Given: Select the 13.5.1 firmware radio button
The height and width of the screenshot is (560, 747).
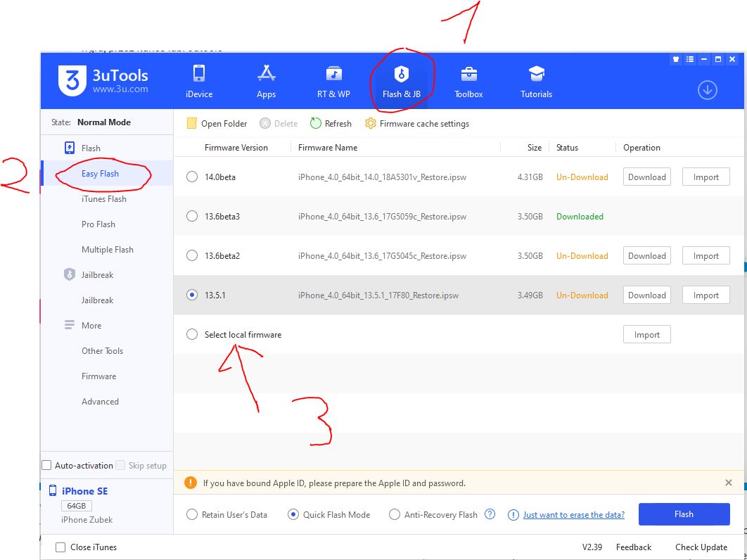Looking at the screenshot, I should [192, 295].
